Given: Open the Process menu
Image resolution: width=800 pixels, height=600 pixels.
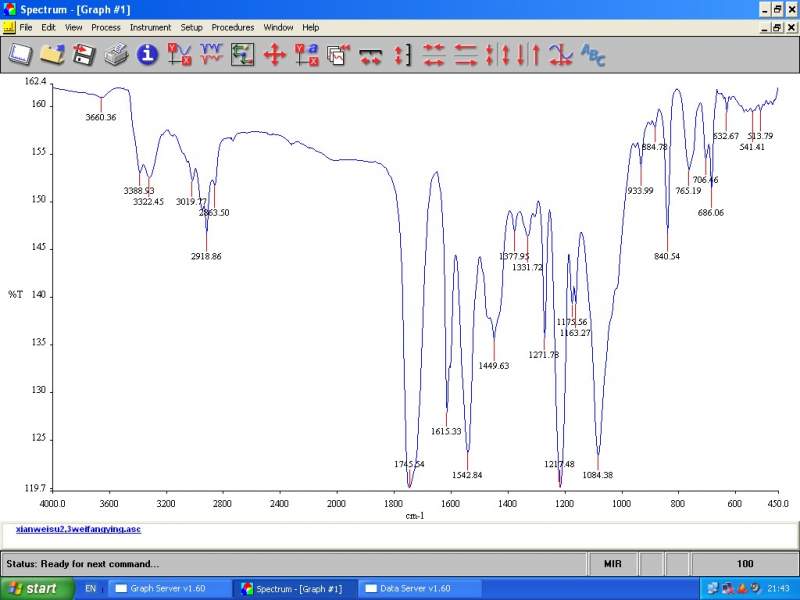Looking at the screenshot, I should tap(106, 28).
